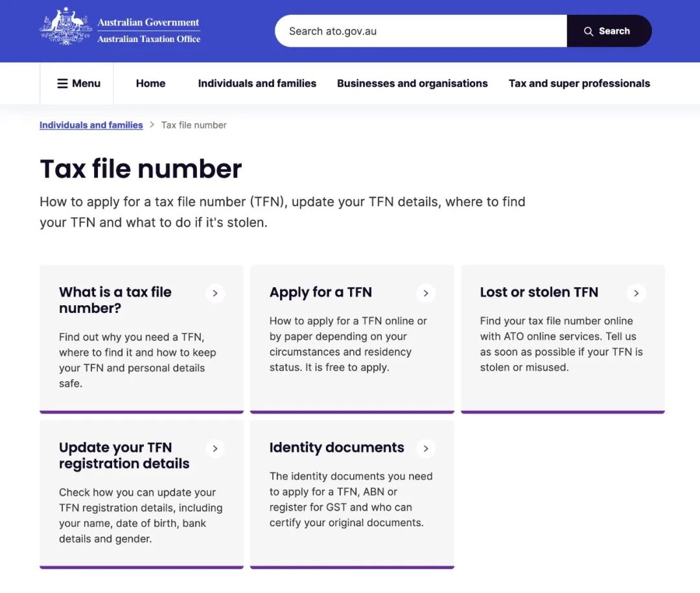The width and height of the screenshot is (700, 593).
Task: Follow the 'Individuals and families' breadcrumb link
Action: click(91, 125)
